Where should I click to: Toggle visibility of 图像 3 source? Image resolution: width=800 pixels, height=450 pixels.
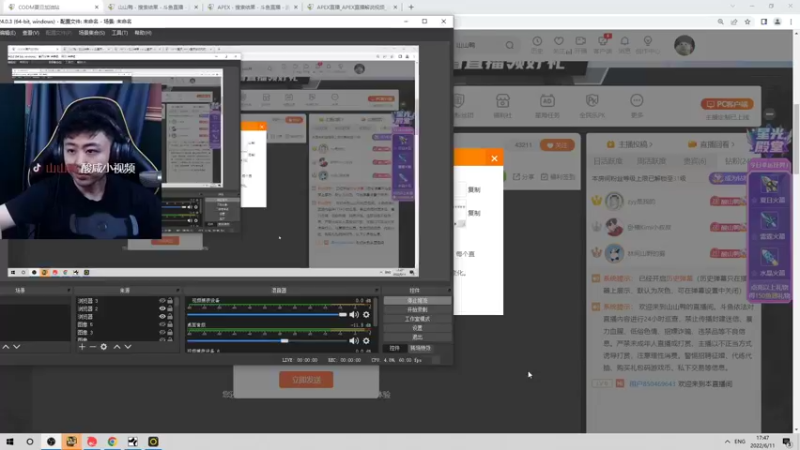(162, 332)
